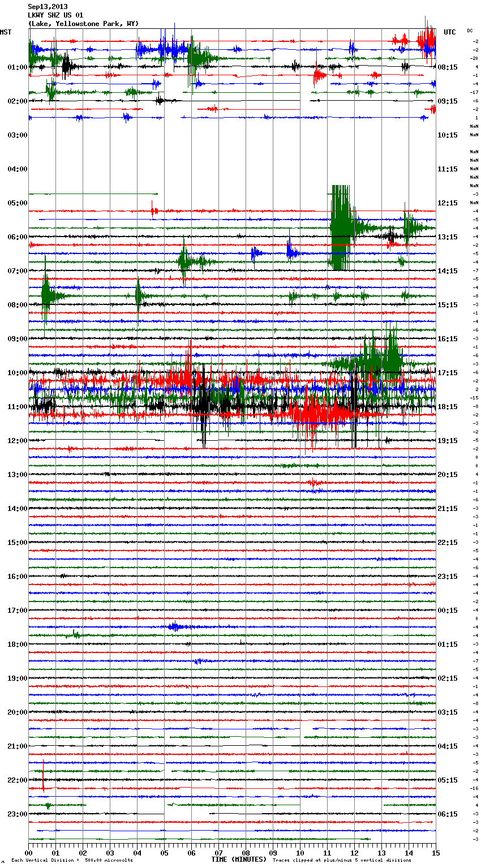Click the 14:15 UTC time label

pos(448,271)
